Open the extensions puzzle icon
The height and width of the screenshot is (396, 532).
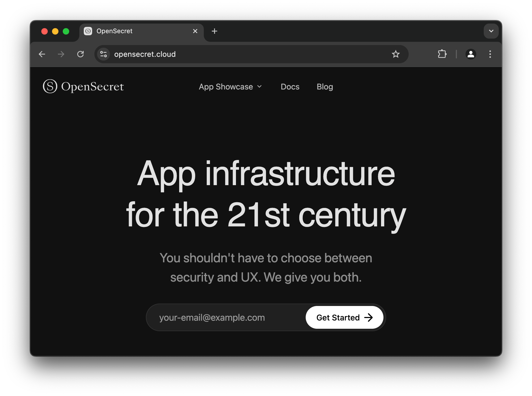click(x=442, y=54)
